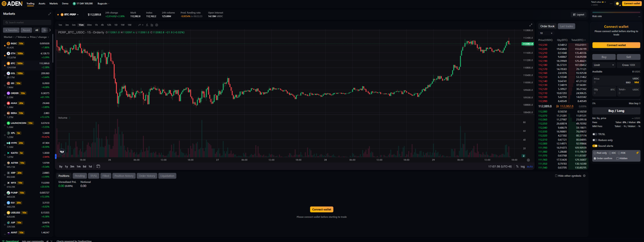Click the theme toggle icon in the top bar
The width and height of the screenshot is (644, 242).
(x=617, y=3)
